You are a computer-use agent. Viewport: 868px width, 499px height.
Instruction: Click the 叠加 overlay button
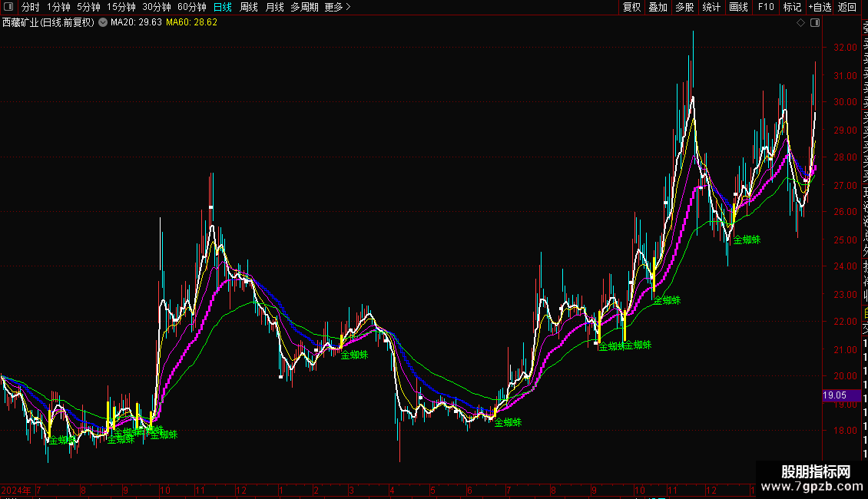(x=658, y=7)
